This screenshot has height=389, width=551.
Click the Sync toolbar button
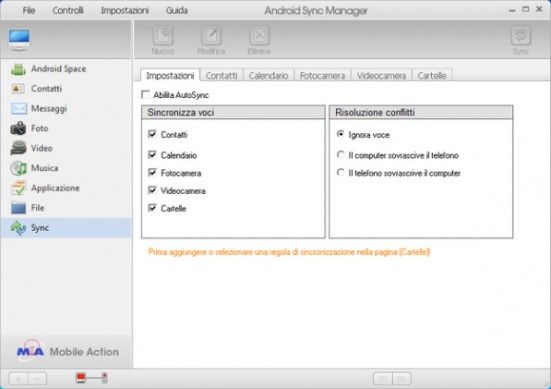pyautogui.click(x=521, y=40)
